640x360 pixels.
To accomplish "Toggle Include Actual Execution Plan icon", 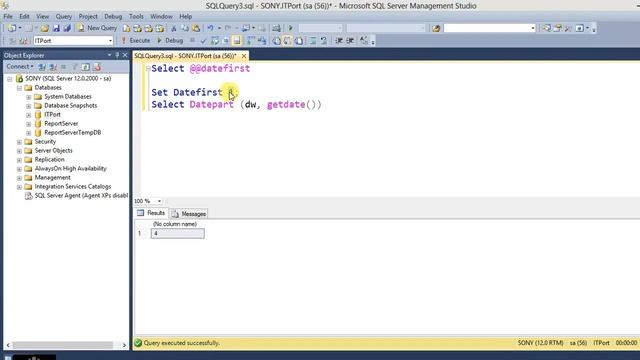I will [x=251, y=41].
